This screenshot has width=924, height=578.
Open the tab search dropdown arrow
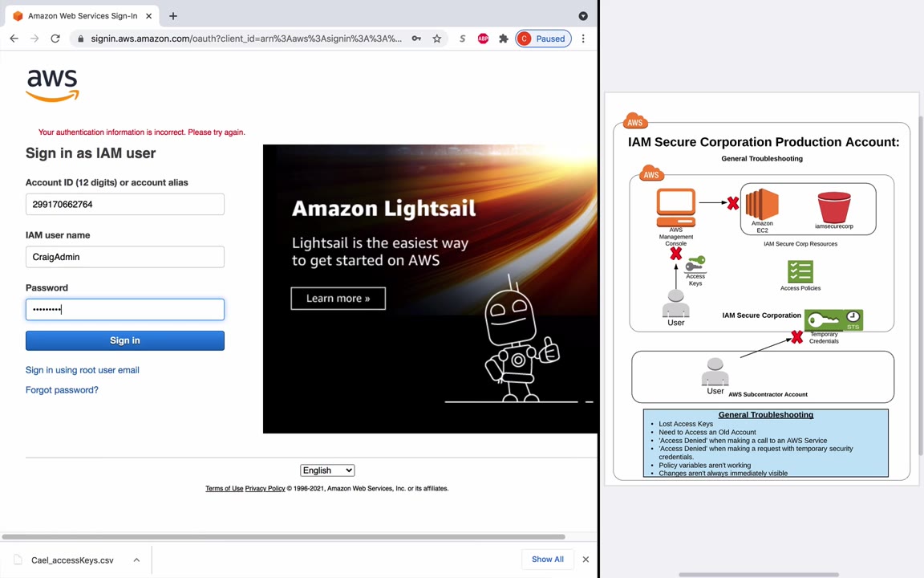pos(583,16)
